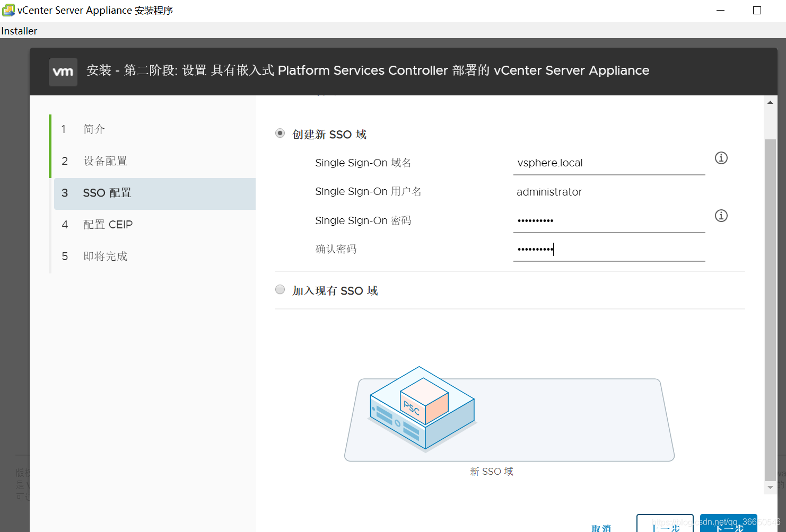Select the 加入现有 SSO 域 radio button
Viewport: 786px width, 532px height.
coord(280,289)
